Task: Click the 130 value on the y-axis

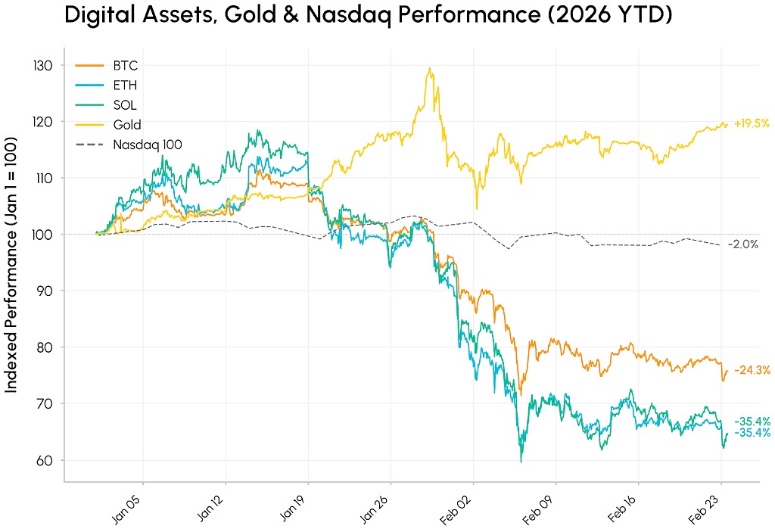Action: [43, 66]
